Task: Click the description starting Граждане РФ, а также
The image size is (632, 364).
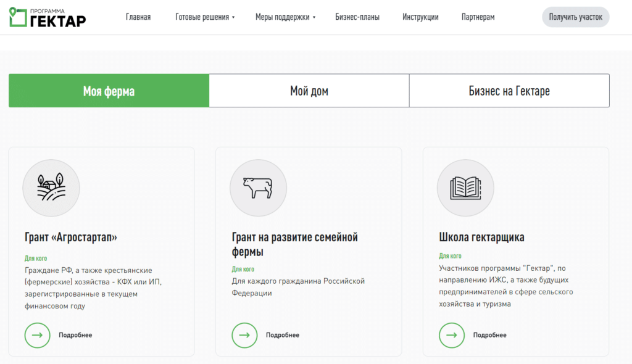Action: [93, 288]
